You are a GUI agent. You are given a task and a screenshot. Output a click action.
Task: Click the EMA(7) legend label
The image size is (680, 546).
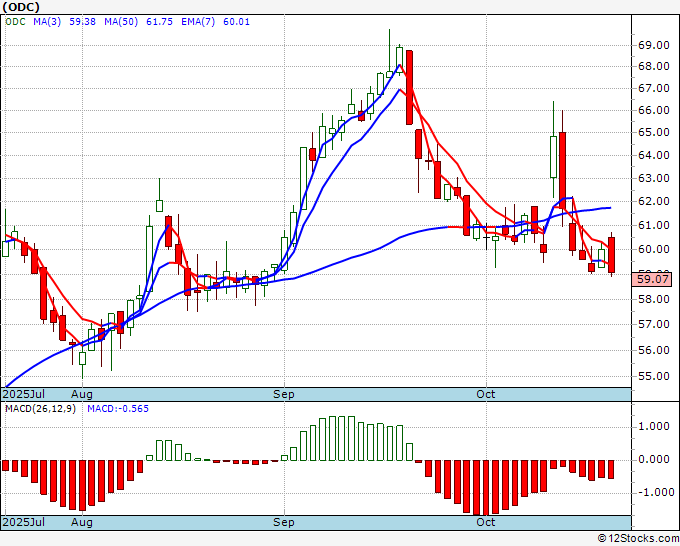tap(198, 22)
